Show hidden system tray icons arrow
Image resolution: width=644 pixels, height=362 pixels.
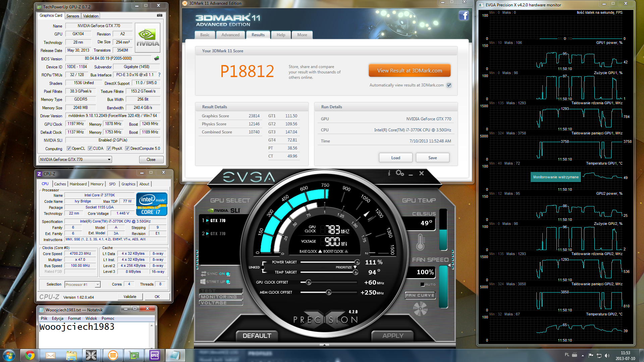(583, 355)
